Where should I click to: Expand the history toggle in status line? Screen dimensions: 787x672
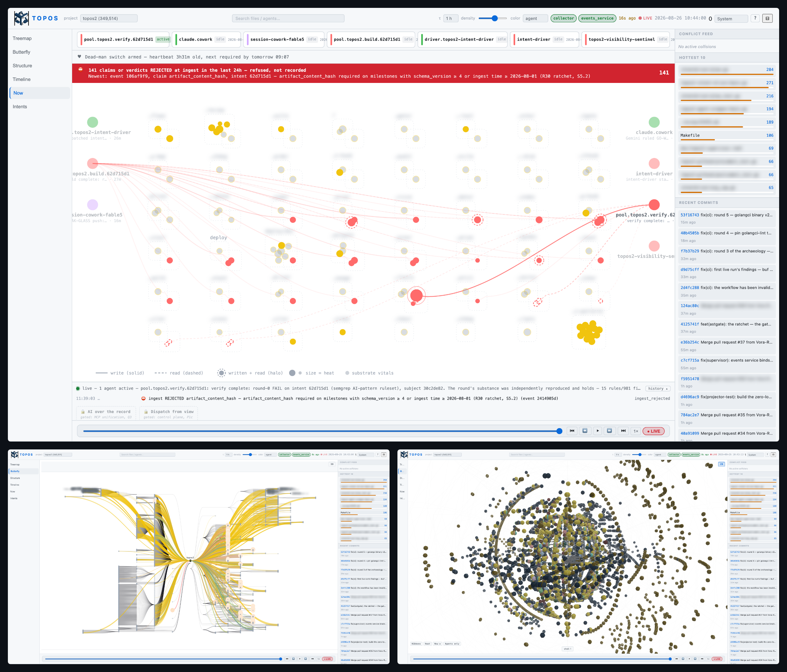pyautogui.click(x=658, y=388)
